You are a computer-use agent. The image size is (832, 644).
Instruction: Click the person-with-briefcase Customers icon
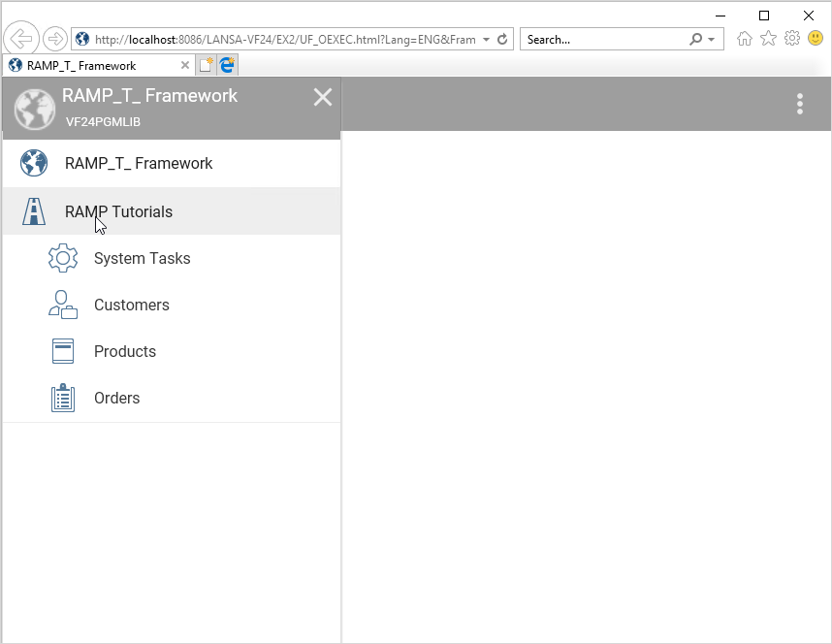click(63, 305)
